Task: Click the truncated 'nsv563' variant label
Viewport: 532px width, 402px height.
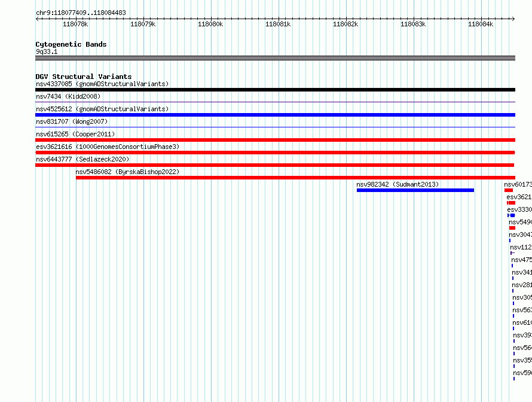Action: (x=522, y=310)
